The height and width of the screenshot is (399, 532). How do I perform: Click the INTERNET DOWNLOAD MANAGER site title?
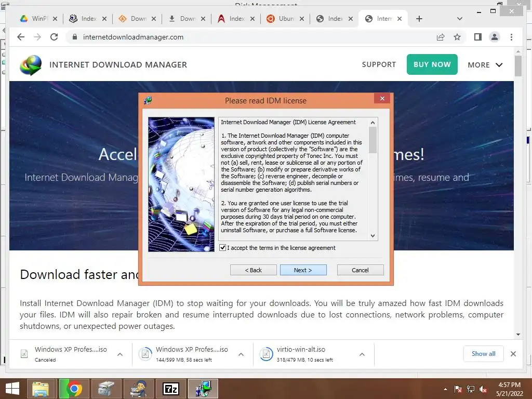point(118,65)
